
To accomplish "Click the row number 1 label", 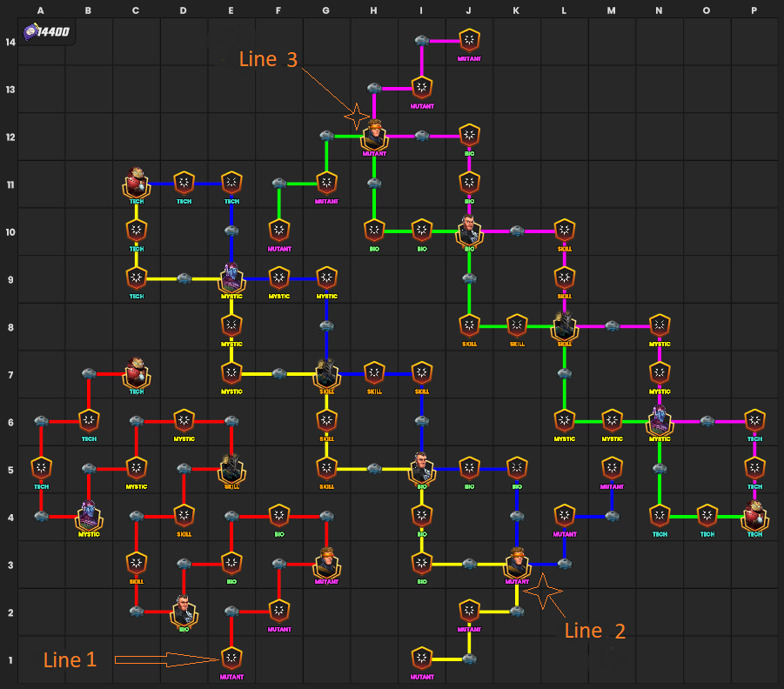I will (10, 660).
